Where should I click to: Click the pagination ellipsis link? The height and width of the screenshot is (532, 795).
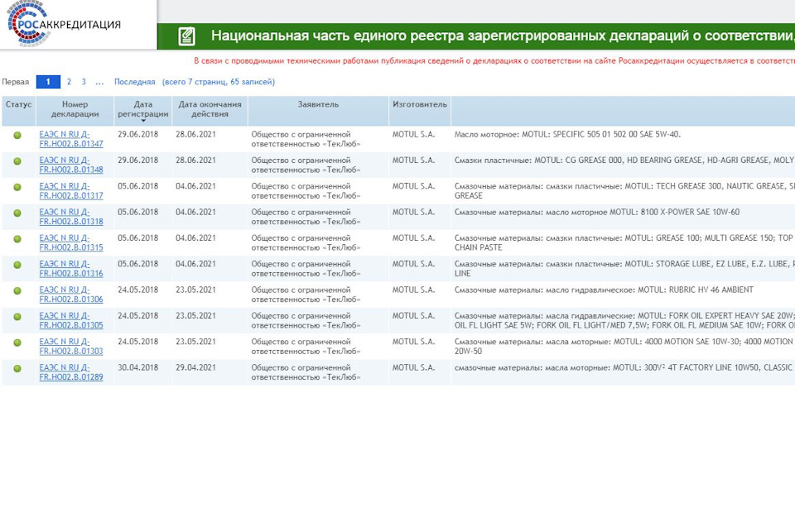(x=99, y=82)
